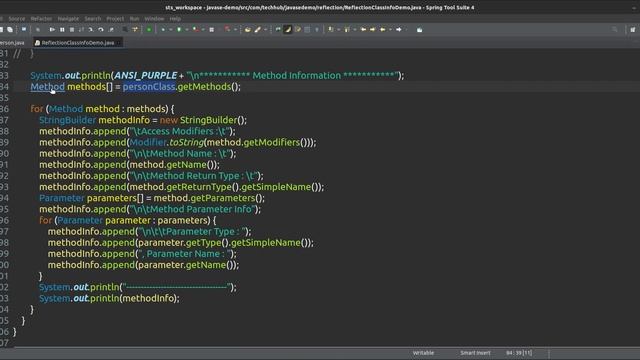This screenshot has width=640, height=360.
Task: Close the ReflectionClassInfoDemo.java tab
Action: (x=119, y=42)
